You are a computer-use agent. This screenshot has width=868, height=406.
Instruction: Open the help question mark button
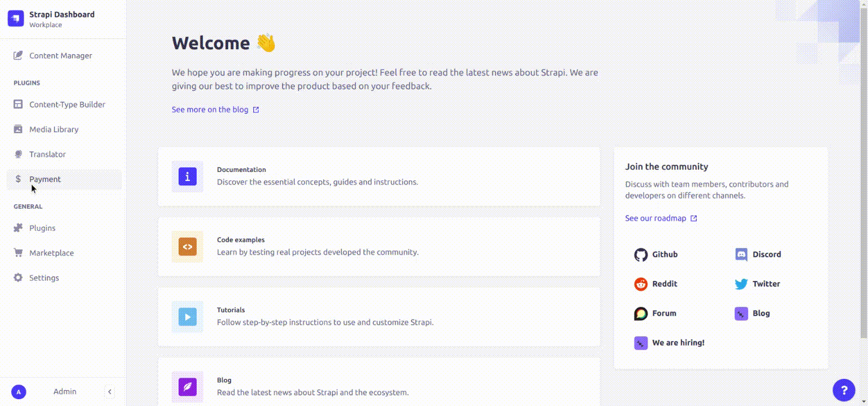tap(844, 390)
